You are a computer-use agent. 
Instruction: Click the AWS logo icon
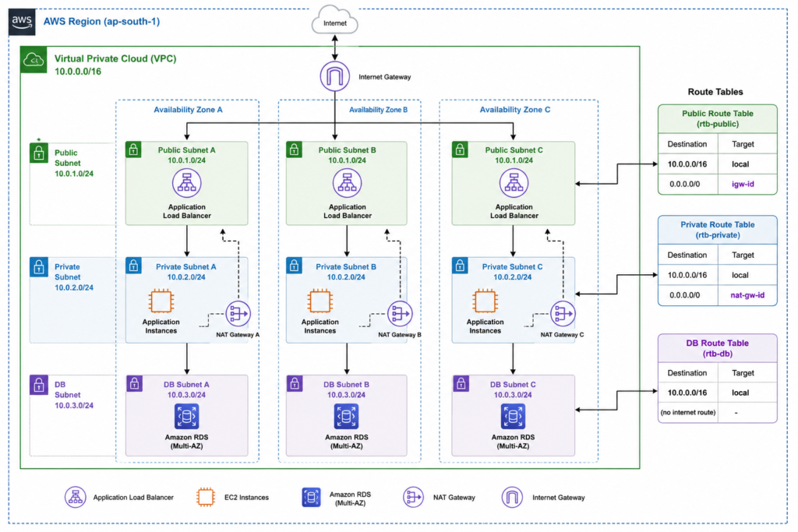(22, 22)
